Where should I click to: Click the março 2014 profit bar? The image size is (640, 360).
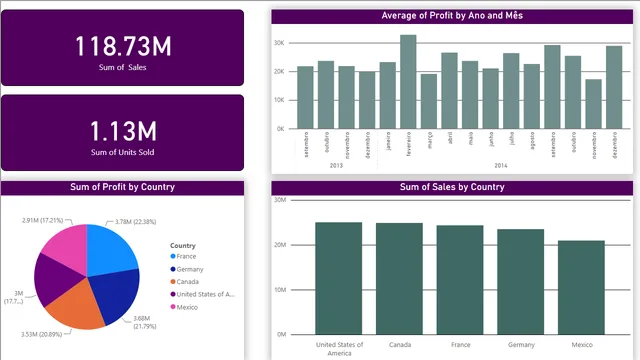(x=429, y=101)
